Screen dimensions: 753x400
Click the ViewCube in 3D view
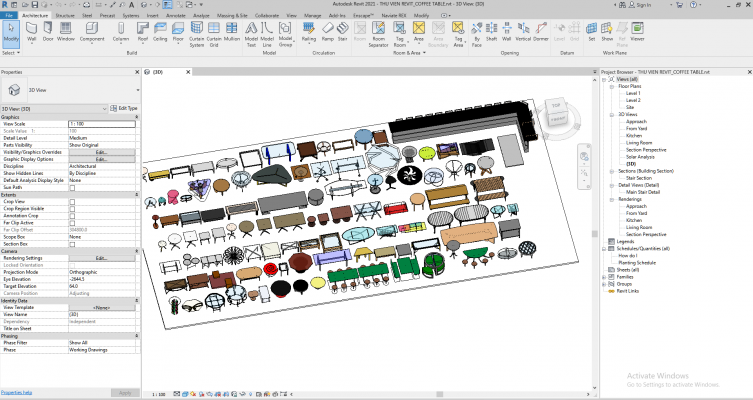[556, 112]
